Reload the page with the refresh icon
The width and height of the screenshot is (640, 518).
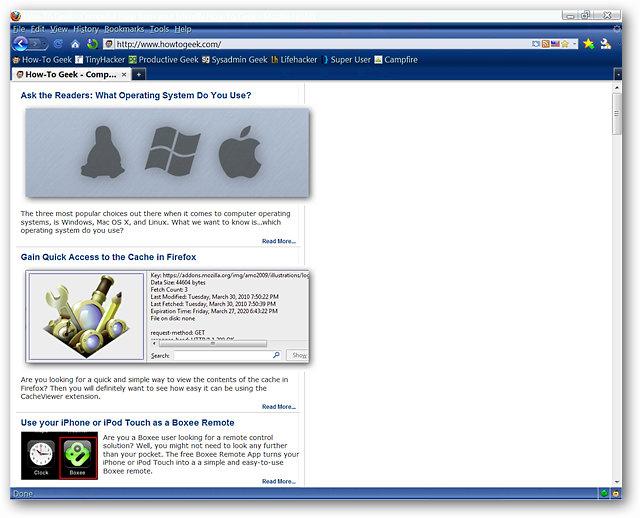[58, 43]
